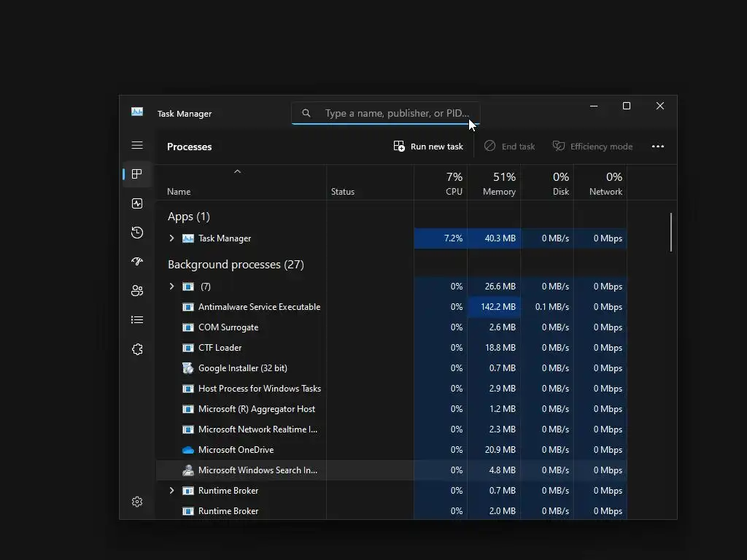The height and width of the screenshot is (560, 747).
Task: Click the Microsoft Windows Search Indexer icon
Action: pyautogui.click(x=188, y=470)
